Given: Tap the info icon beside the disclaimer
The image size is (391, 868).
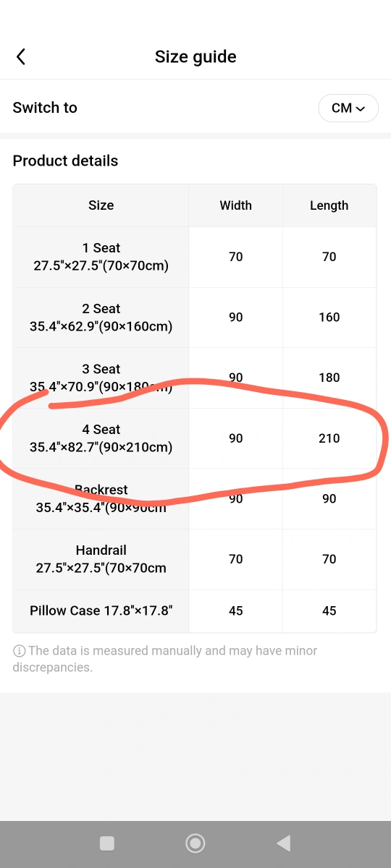Looking at the screenshot, I should point(19,651).
